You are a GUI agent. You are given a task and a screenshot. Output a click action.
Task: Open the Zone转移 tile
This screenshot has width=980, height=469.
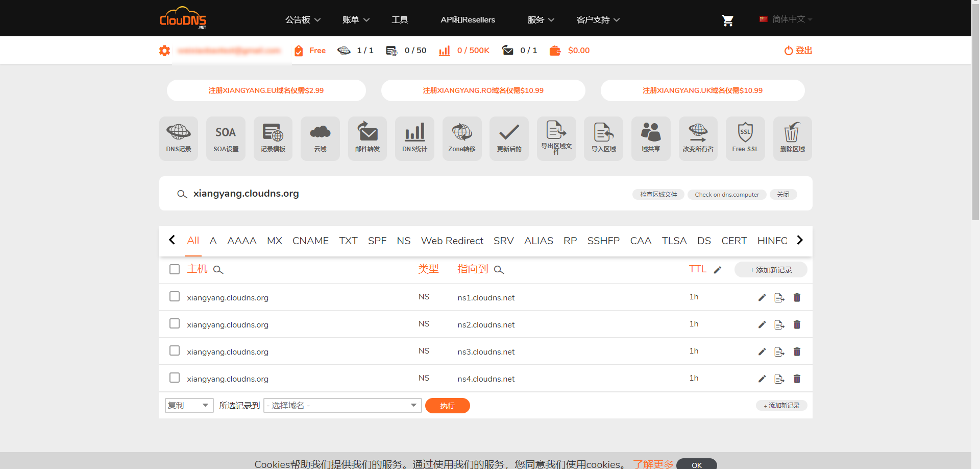462,138
